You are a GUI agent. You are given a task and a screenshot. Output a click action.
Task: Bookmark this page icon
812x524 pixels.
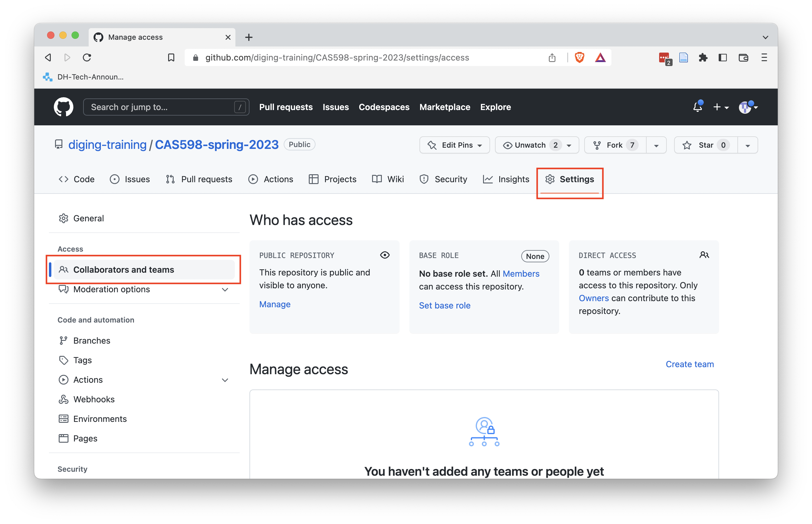point(171,57)
